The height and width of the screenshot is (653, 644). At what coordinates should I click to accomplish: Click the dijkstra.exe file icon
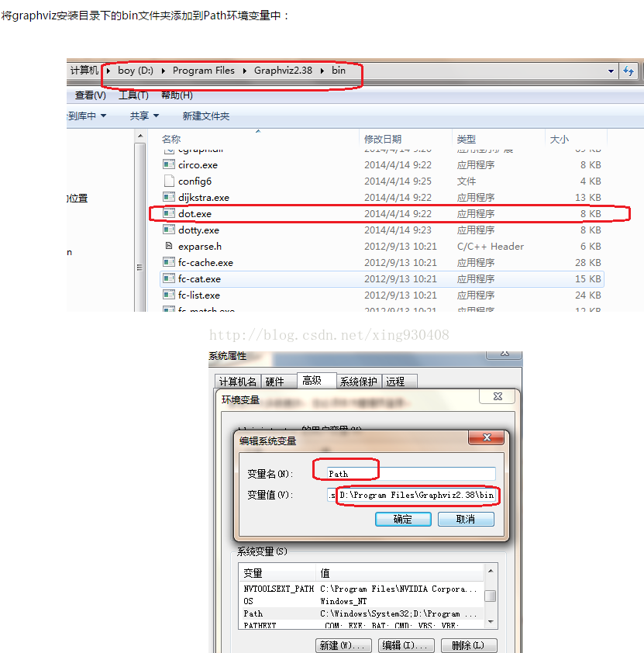169,197
